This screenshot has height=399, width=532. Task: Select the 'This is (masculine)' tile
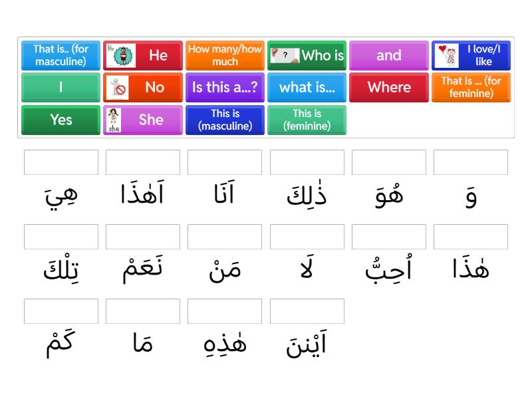pyautogui.click(x=225, y=120)
